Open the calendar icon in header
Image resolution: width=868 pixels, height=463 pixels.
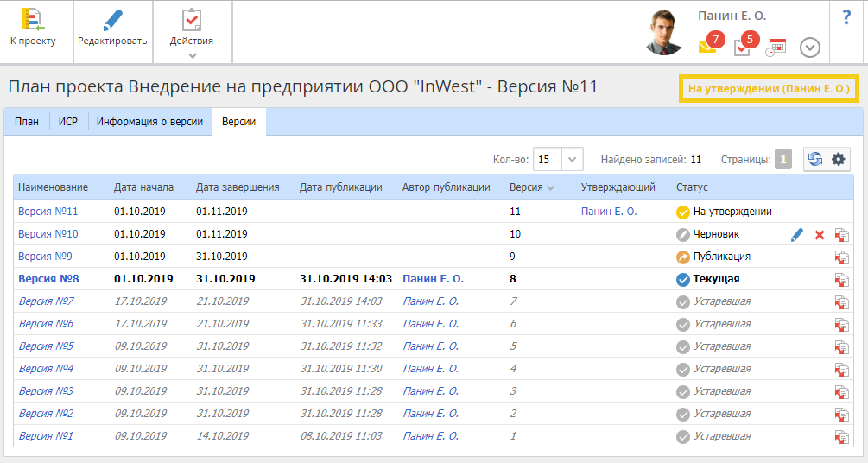pyautogui.click(x=776, y=48)
